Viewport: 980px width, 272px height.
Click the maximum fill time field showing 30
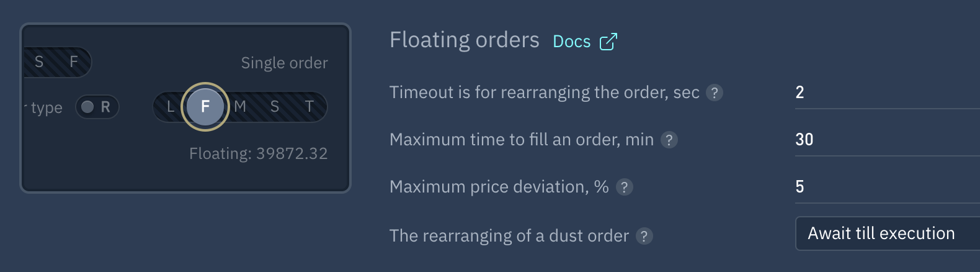888,140
